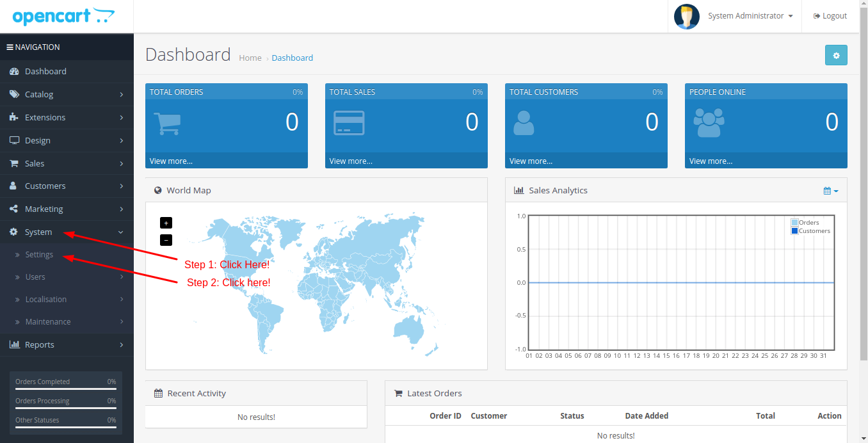The height and width of the screenshot is (443, 868).
Task: Expand the Design menu chevron
Action: pyautogui.click(x=121, y=141)
